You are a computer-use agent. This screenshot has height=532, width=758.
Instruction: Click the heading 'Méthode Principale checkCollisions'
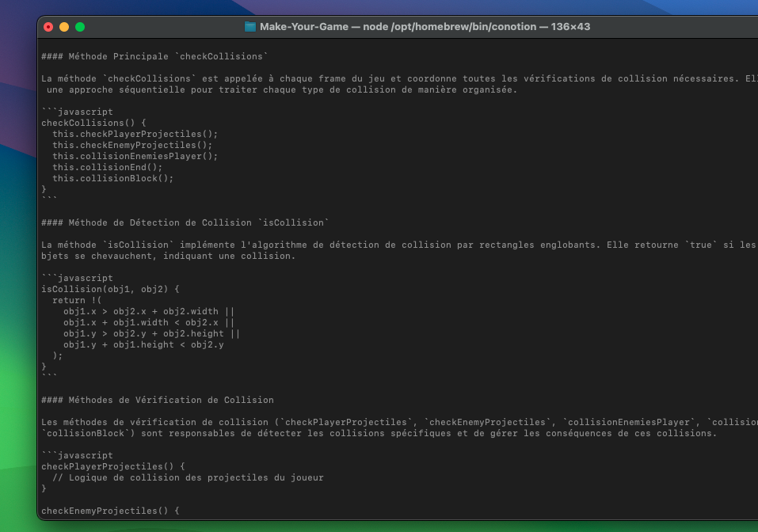(155, 56)
